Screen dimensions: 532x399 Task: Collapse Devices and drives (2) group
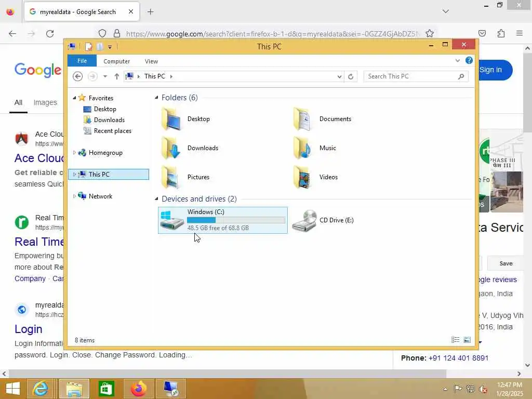pos(156,199)
